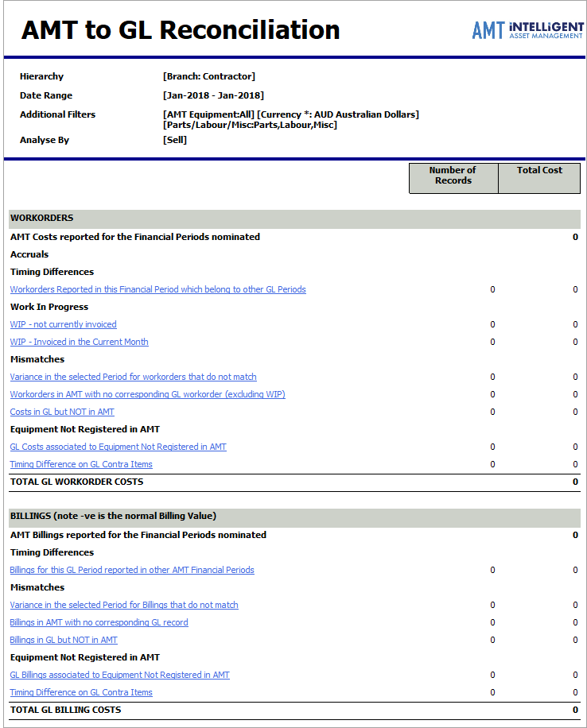Viewport: 587px width, 728px height.
Task: Click the AMT Intelligent Asset Management logo
Action: 527,30
